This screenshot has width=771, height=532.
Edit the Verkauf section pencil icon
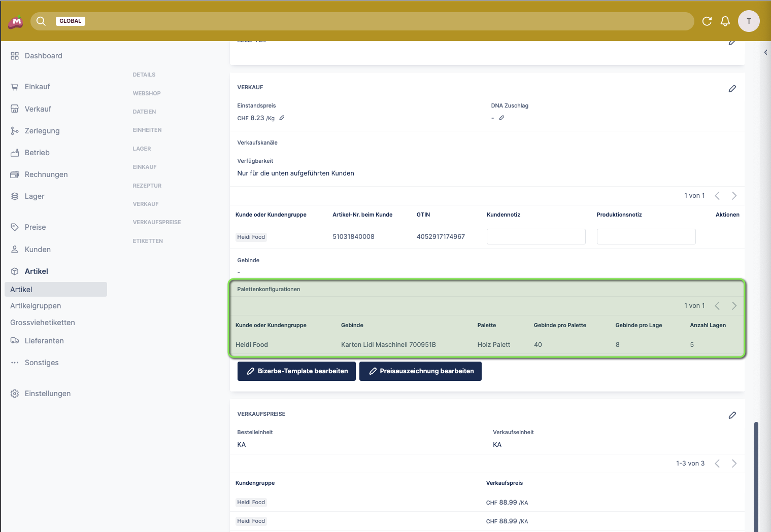pyautogui.click(x=732, y=89)
